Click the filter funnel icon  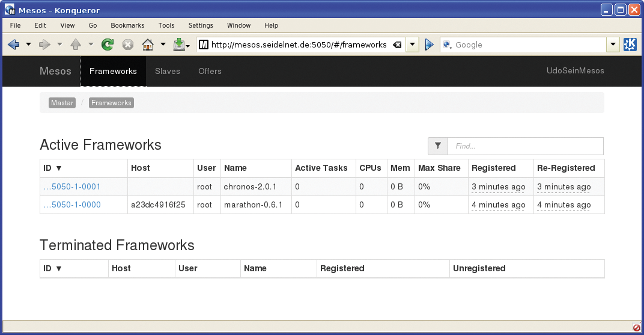[438, 146]
